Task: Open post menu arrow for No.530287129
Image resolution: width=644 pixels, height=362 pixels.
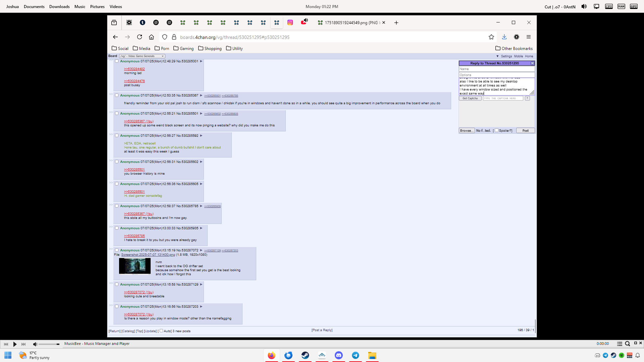Action: (201, 285)
